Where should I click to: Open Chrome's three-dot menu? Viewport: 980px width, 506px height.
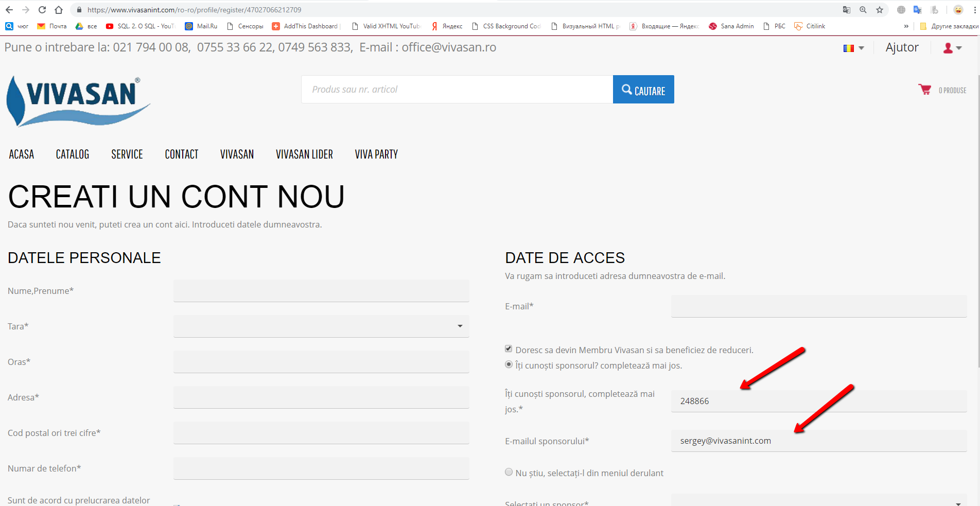975,10
